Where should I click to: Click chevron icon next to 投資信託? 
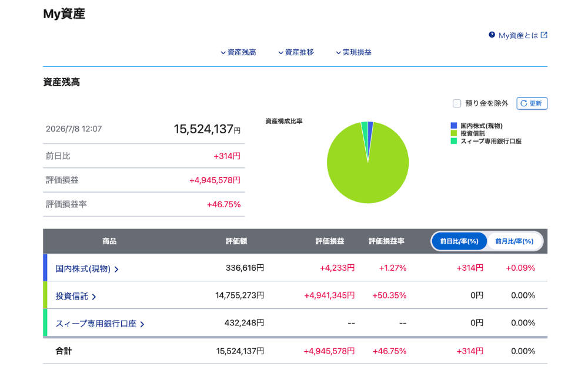(94, 297)
